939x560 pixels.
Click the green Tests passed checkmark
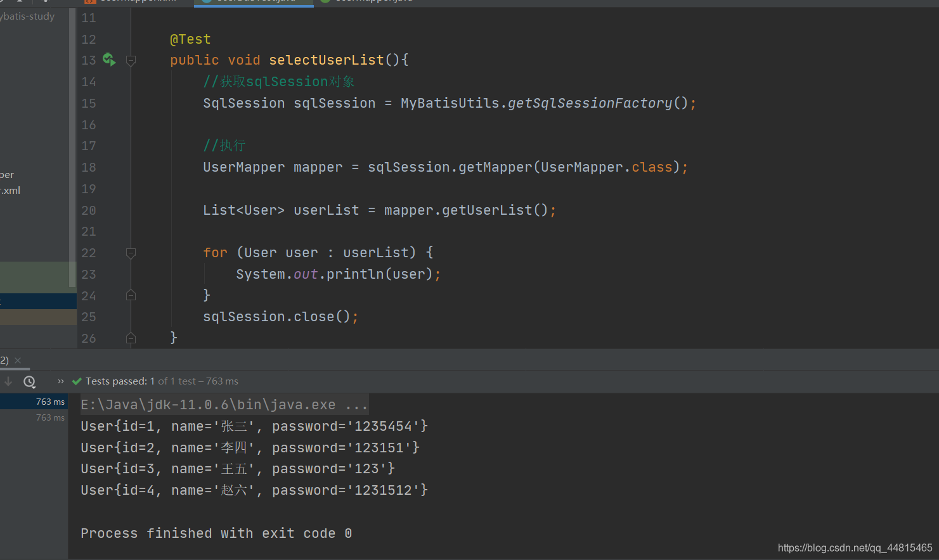click(x=77, y=381)
